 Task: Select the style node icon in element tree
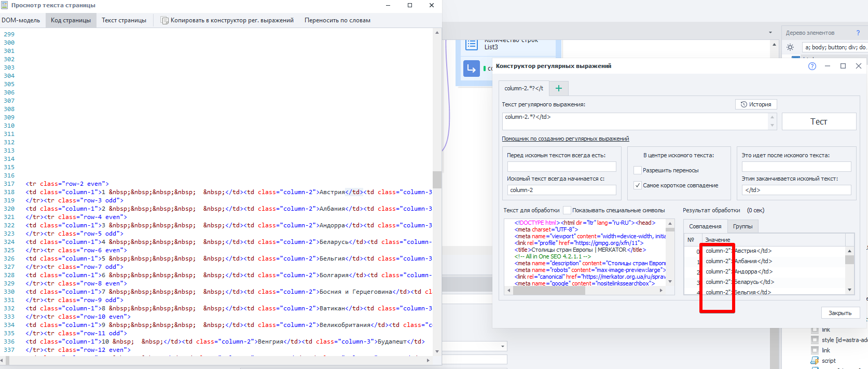(815, 340)
